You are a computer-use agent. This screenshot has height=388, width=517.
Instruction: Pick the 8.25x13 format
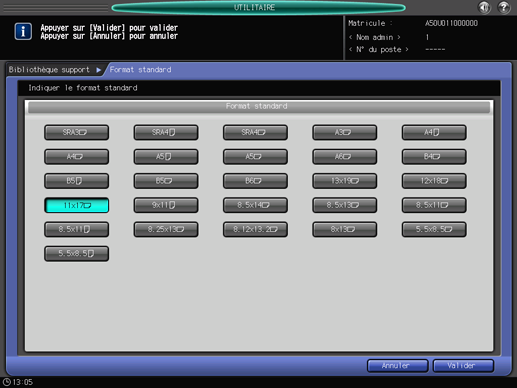tap(166, 229)
